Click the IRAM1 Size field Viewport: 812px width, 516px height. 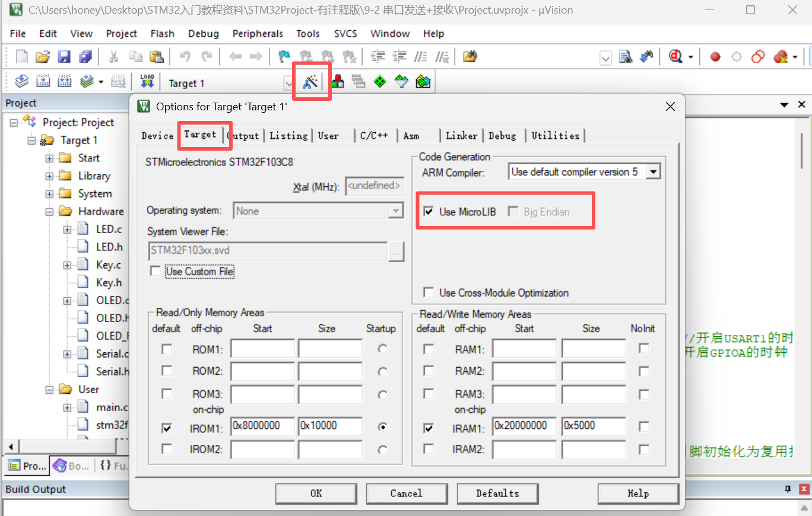[594, 426]
